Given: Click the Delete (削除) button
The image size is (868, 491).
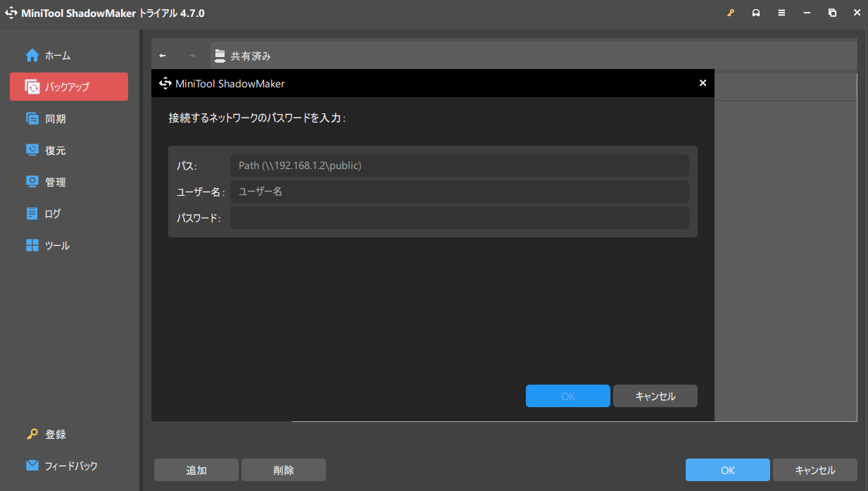Looking at the screenshot, I should pyautogui.click(x=284, y=470).
